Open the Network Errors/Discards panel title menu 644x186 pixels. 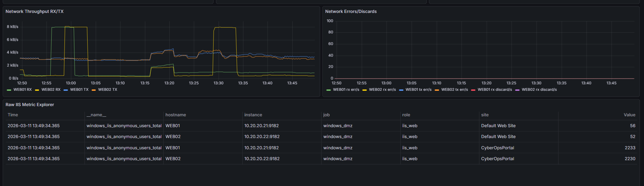[351, 12]
